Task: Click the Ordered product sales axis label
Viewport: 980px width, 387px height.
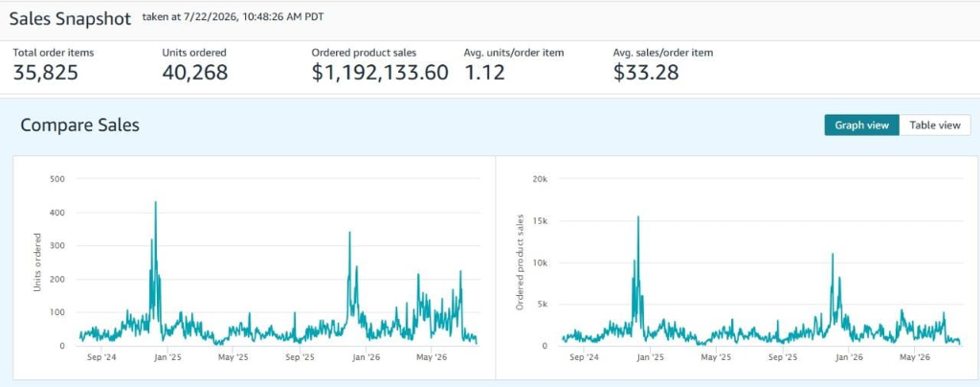Action: [520, 262]
